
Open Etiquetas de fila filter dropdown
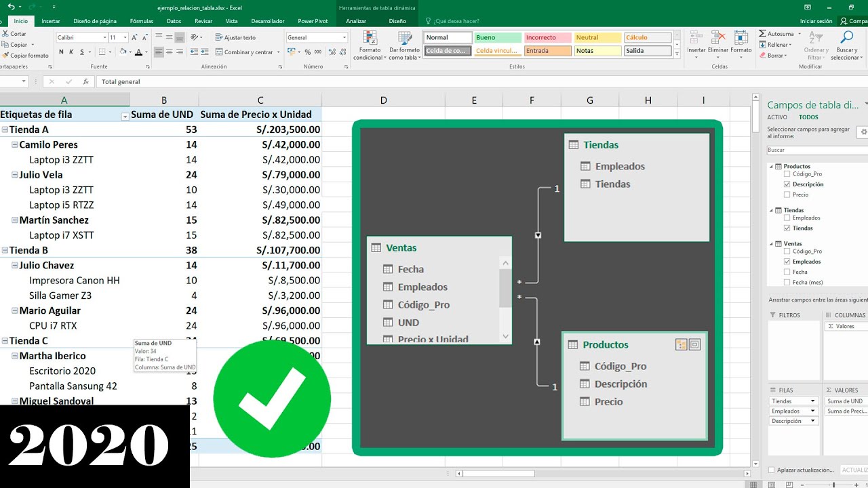coord(125,117)
